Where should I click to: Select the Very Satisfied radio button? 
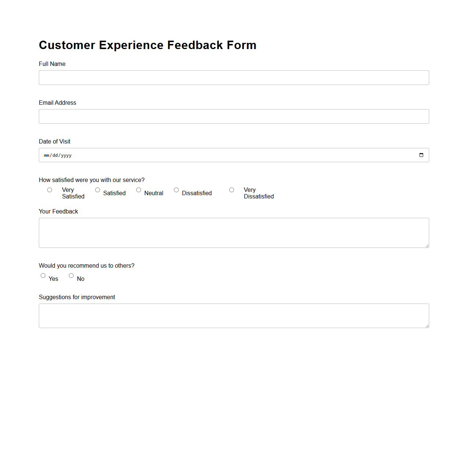[x=49, y=190]
